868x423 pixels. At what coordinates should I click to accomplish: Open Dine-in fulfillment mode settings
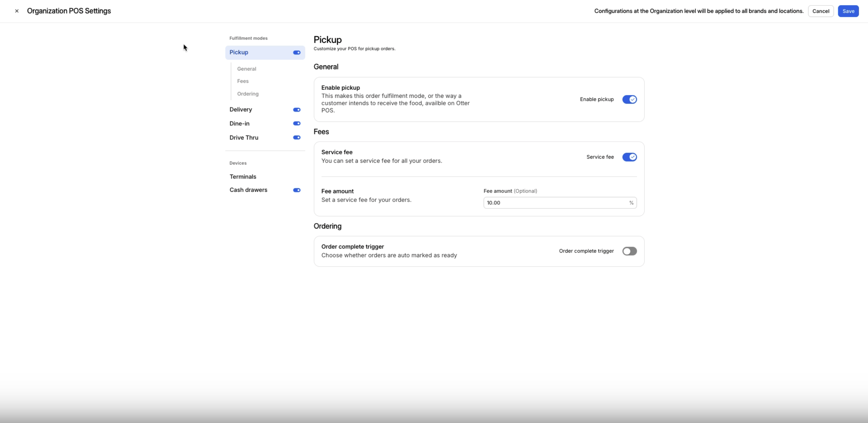[239, 123]
